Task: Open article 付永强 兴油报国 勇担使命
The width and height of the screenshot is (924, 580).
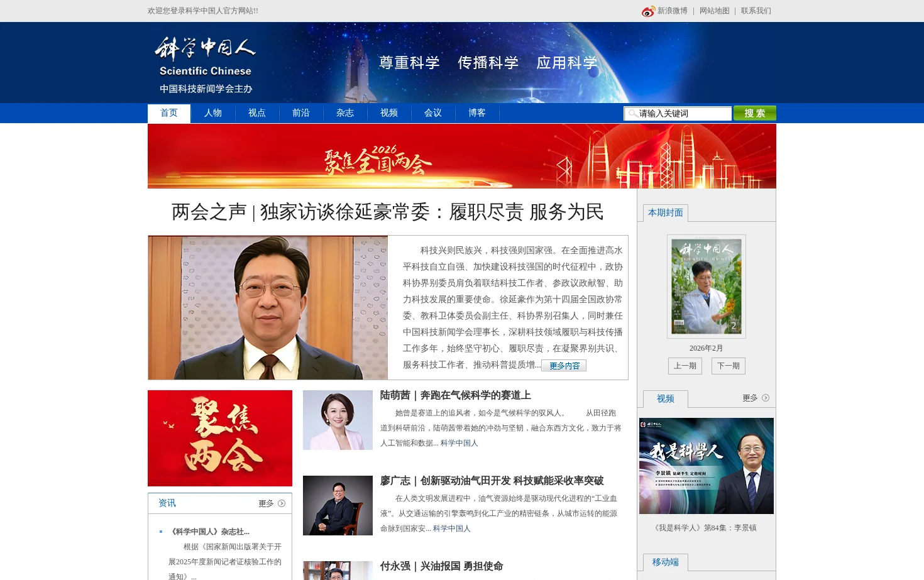Action: (442, 566)
